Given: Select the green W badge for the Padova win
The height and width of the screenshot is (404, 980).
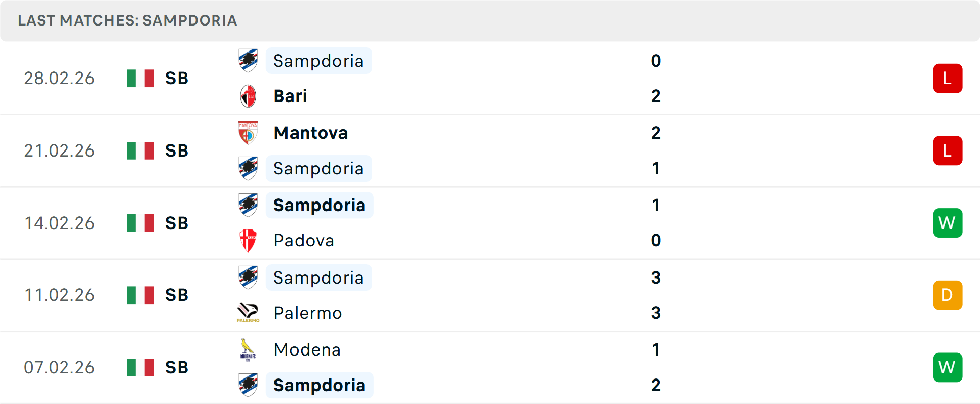Looking at the screenshot, I should [947, 223].
